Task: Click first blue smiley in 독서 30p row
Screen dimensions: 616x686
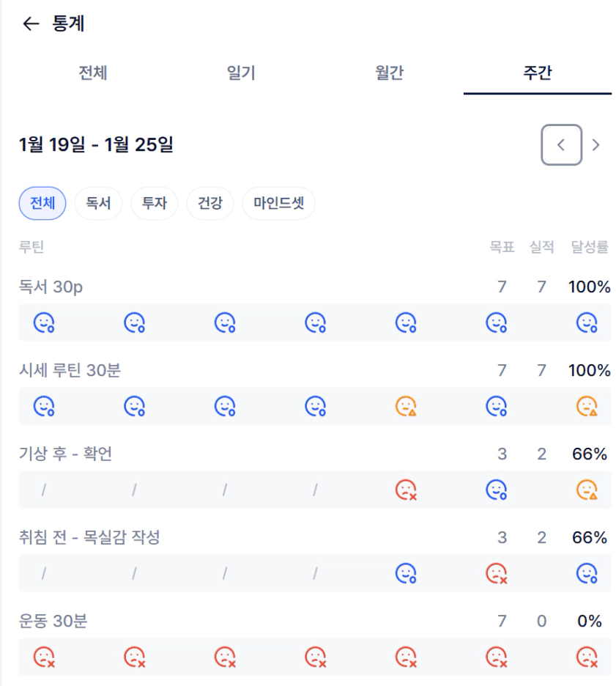Action: pos(45,322)
